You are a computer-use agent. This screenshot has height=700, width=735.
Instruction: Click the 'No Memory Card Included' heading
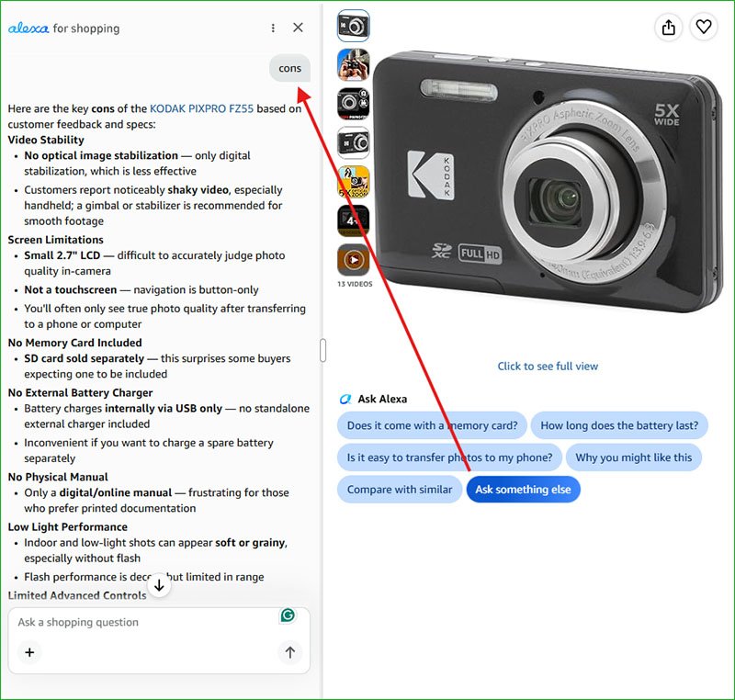coord(75,343)
